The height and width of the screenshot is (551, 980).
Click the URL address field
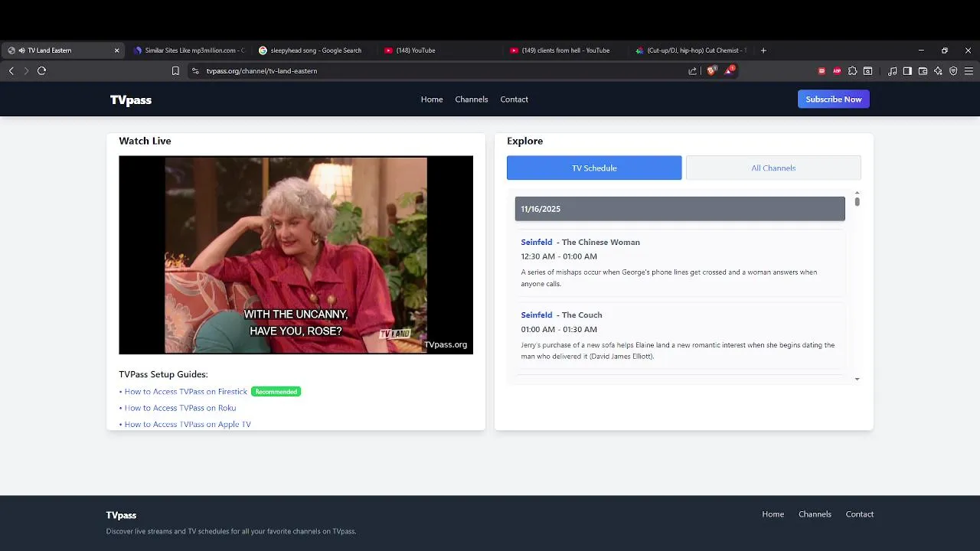(444, 70)
